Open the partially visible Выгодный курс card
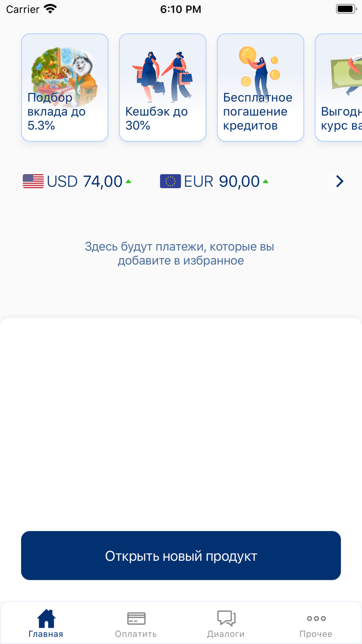Viewport: 362px width, 644px height. click(x=339, y=88)
